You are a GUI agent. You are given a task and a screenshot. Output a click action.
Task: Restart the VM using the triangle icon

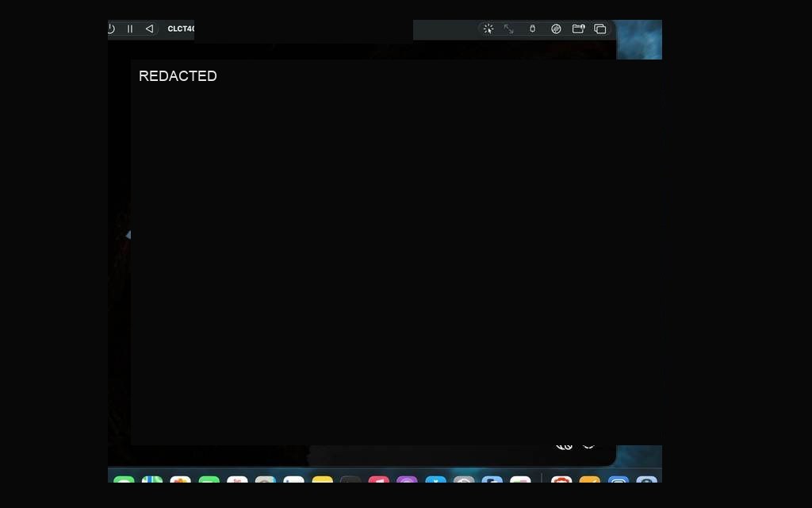pyautogui.click(x=149, y=29)
